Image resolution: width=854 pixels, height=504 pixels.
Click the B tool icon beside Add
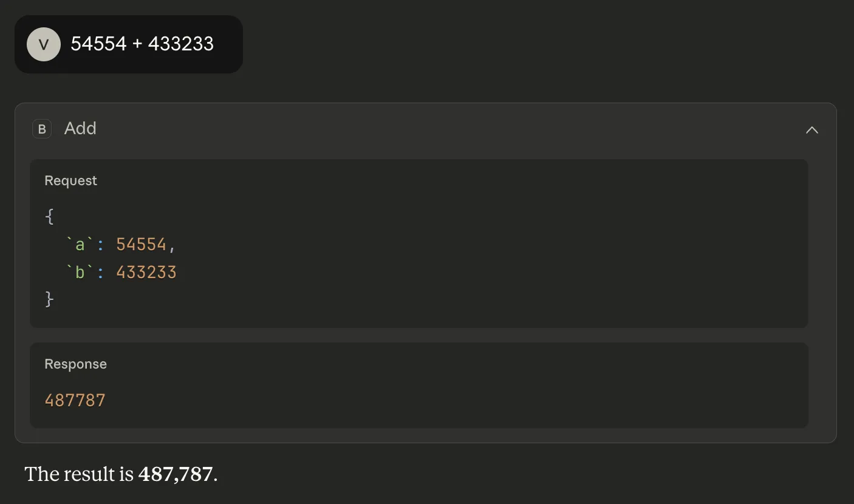pos(42,129)
